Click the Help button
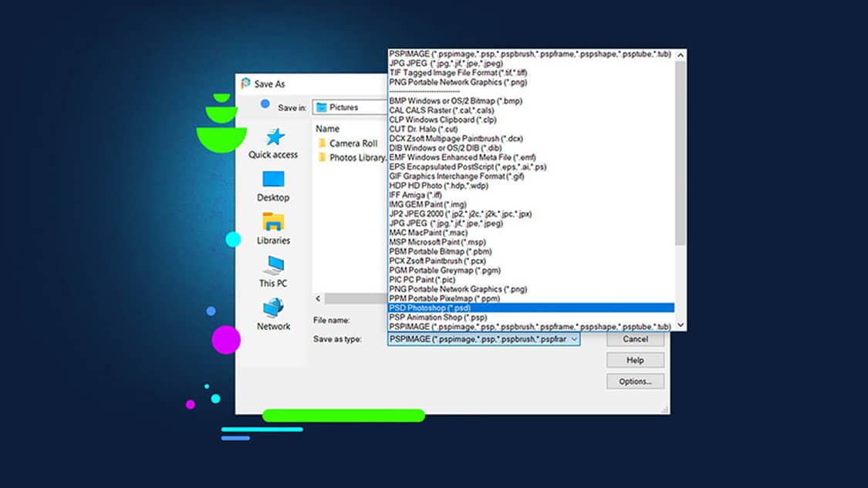The width and height of the screenshot is (868, 488). (635, 360)
